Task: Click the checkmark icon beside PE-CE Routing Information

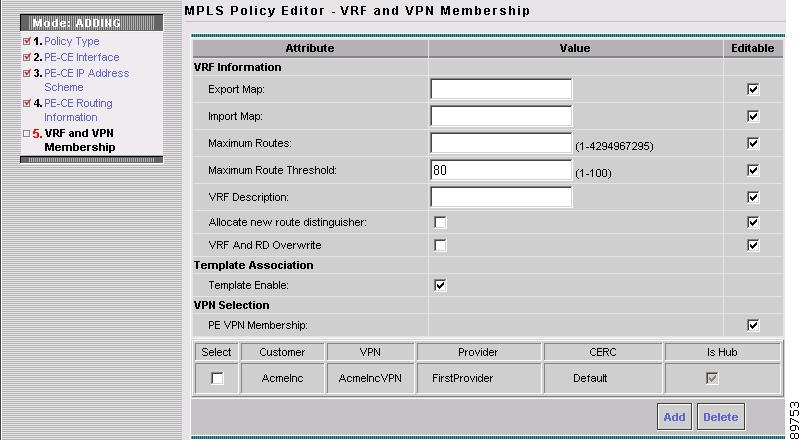Action: pos(27,103)
